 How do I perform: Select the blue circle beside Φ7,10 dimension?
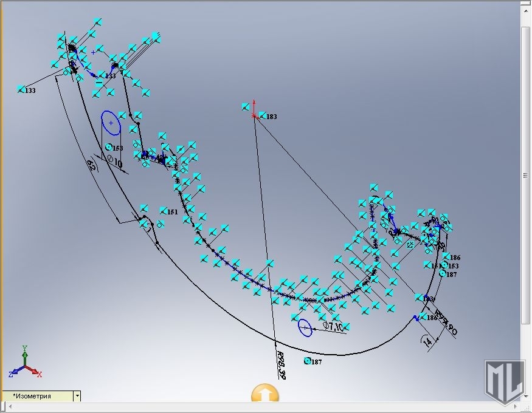305,327
